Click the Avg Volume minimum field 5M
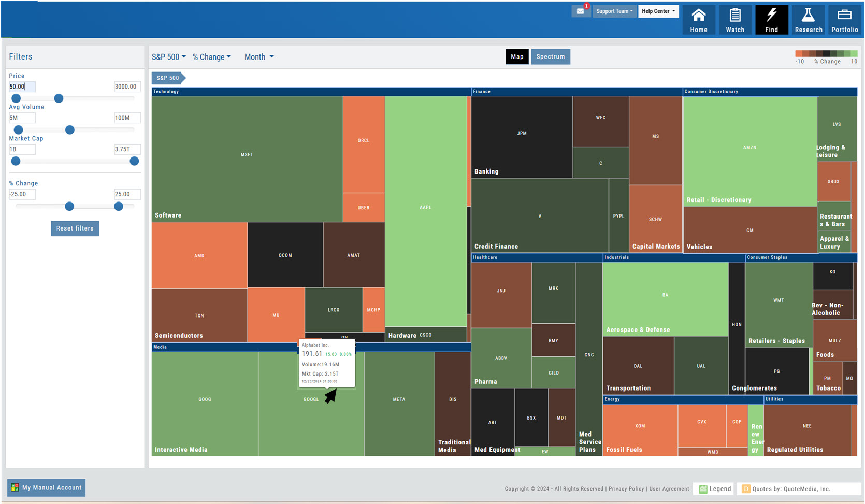The width and height of the screenshot is (865, 504). 22,118
